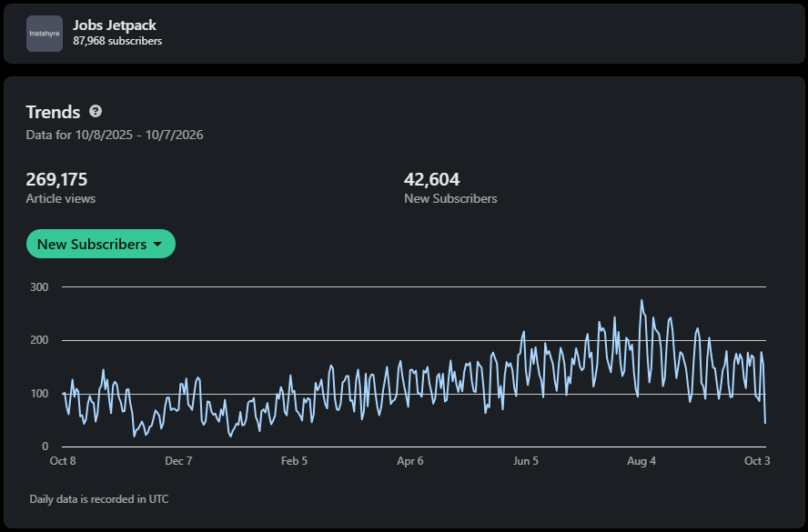
Task: Open the New Subscribers metric dropdown
Action: [101, 244]
